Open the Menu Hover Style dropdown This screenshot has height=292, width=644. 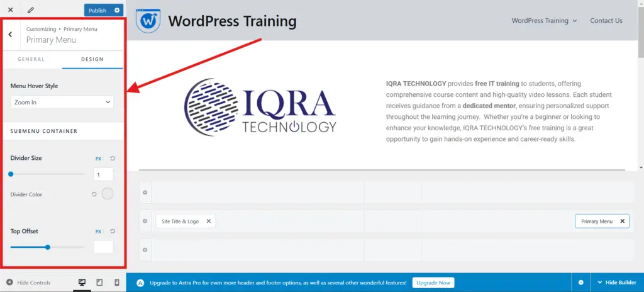pyautogui.click(x=62, y=102)
